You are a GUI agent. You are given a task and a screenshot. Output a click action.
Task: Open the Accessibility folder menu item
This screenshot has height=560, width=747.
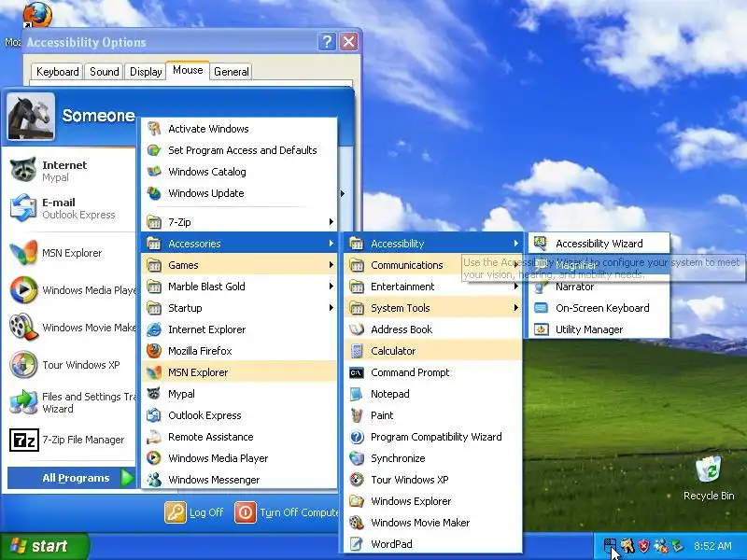pos(432,244)
